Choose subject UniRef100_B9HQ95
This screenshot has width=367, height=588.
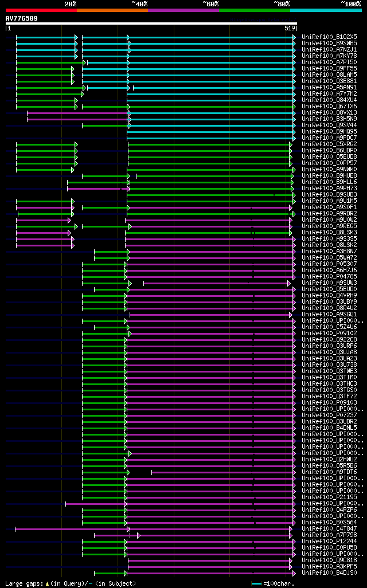pos(330,132)
